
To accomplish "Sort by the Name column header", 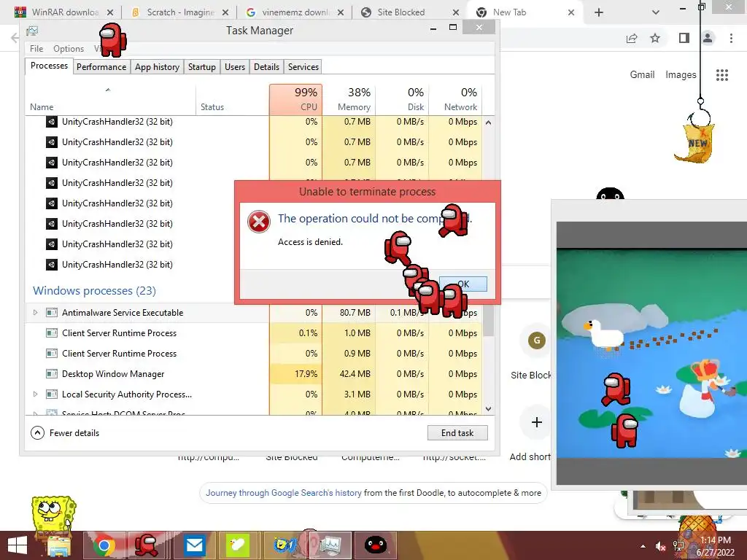I will [110, 99].
